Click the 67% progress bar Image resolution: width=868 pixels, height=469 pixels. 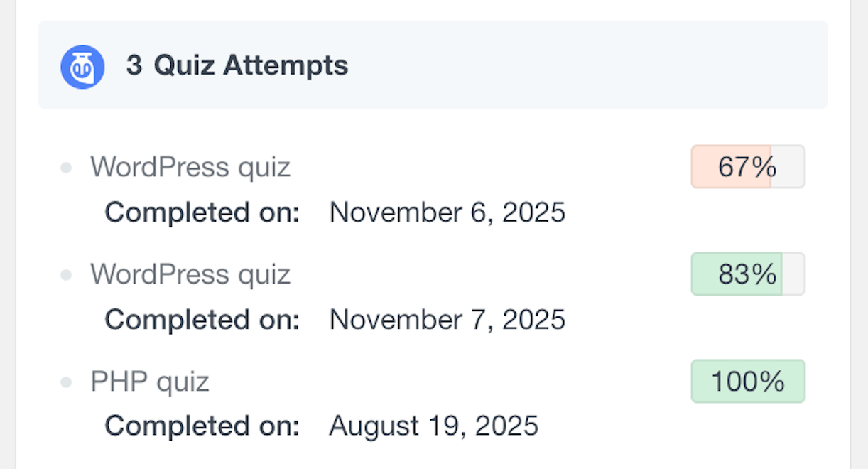[747, 166]
